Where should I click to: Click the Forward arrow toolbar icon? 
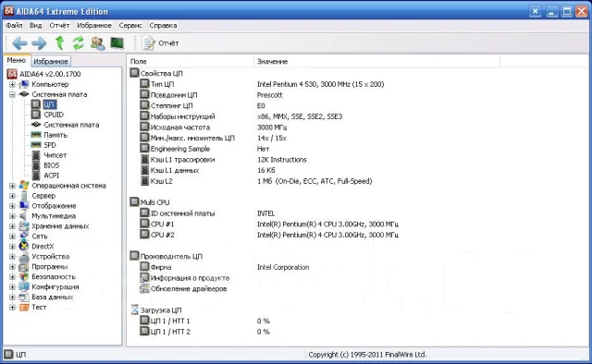(x=39, y=43)
